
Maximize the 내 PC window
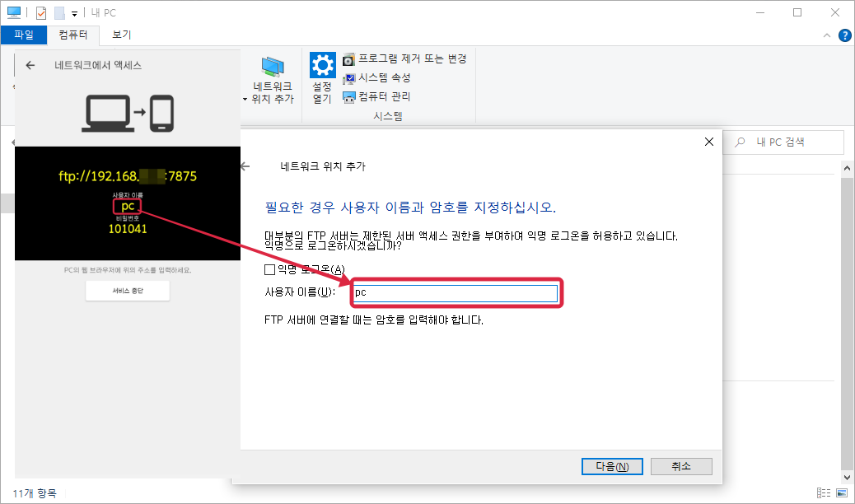pos(797,12)
